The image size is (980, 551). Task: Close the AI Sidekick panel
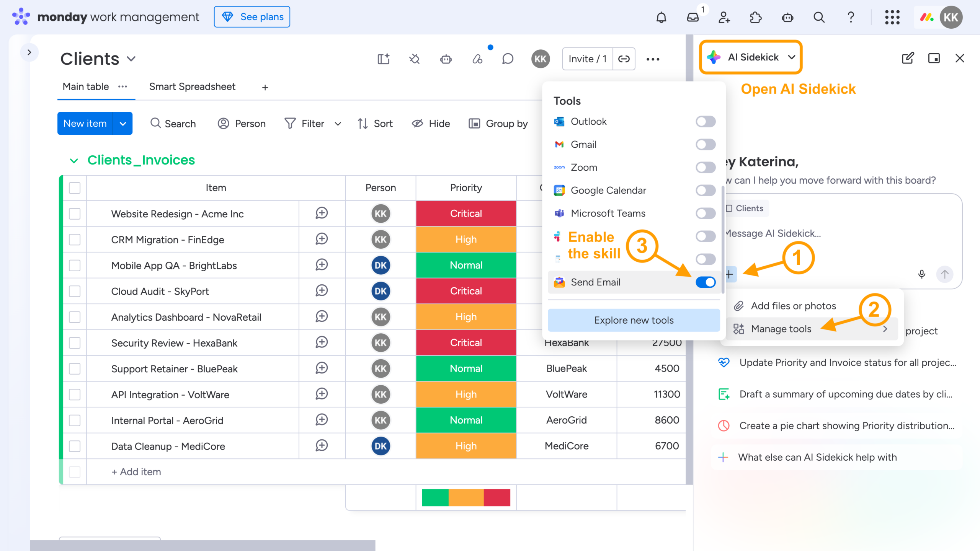click(960, 58)
